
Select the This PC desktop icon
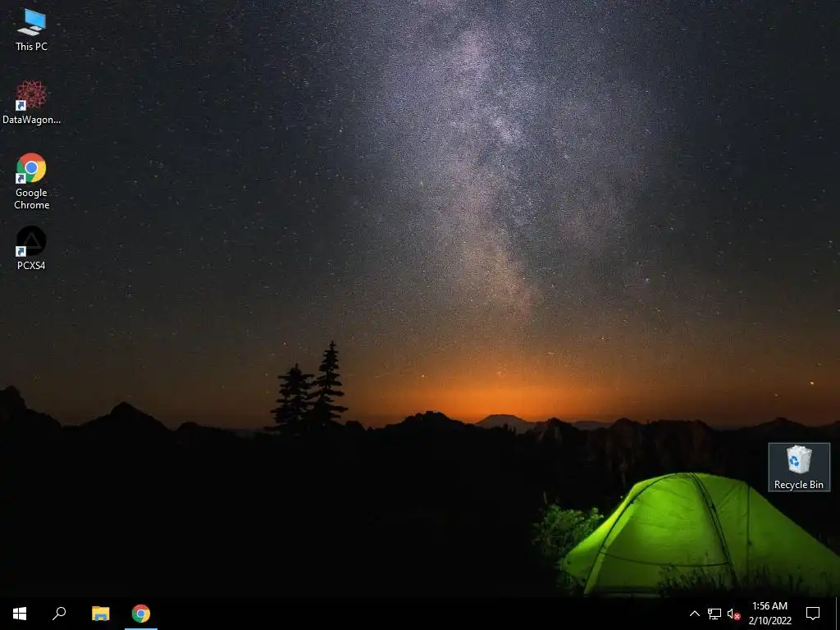[x=31, y=30]
